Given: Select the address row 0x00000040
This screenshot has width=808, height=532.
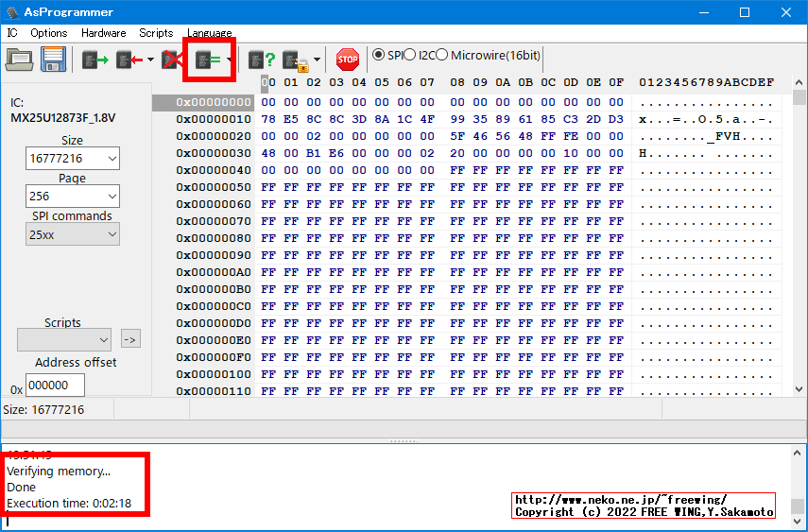Looking at the screenshot, I should click(214, 170).
